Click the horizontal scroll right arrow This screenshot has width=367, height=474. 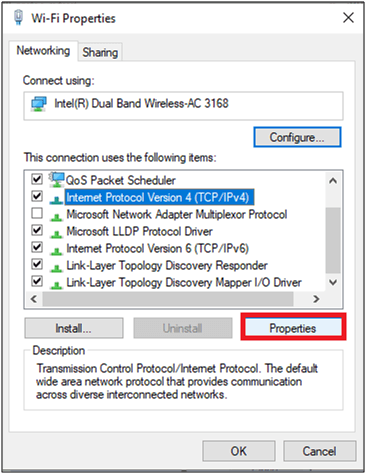point(316,299)
